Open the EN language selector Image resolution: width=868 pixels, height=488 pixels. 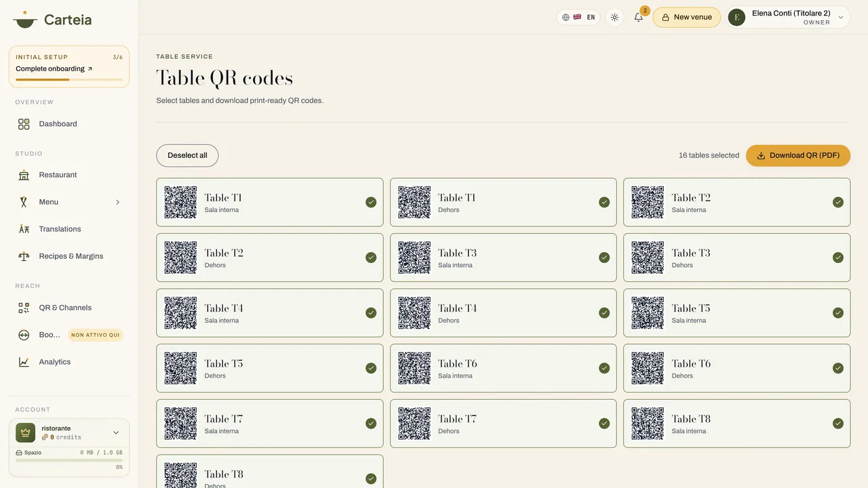click(x=578, y=18)
